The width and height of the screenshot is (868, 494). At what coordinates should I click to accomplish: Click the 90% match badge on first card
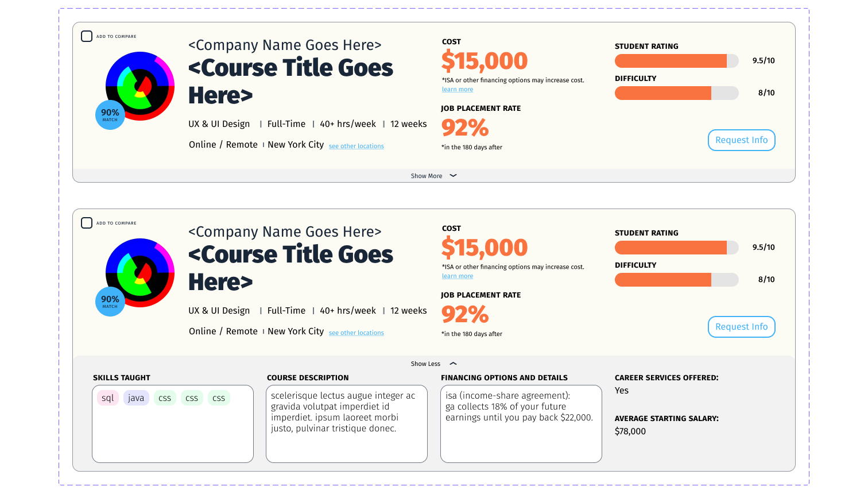coord(110,115)
